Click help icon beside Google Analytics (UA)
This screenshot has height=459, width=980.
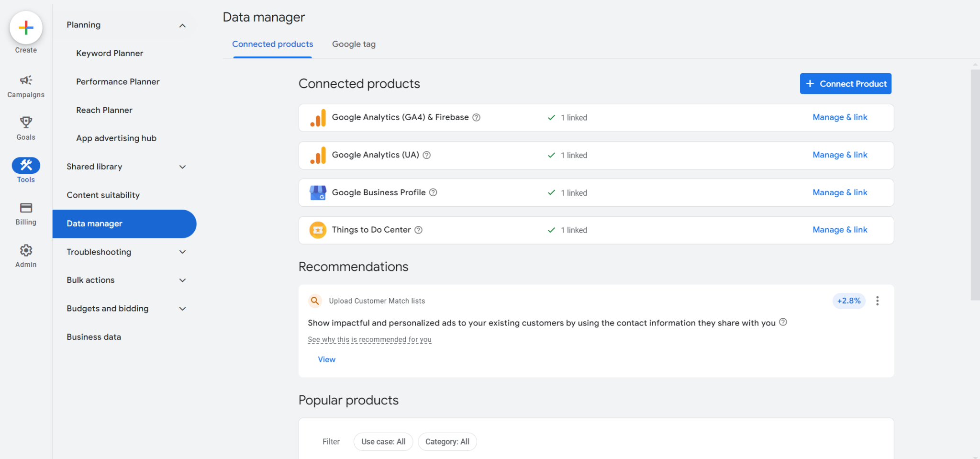click(427, 155)
